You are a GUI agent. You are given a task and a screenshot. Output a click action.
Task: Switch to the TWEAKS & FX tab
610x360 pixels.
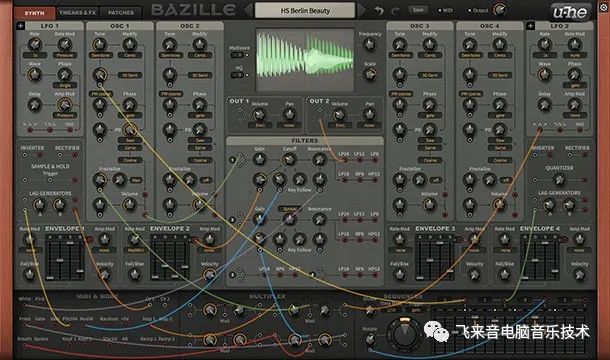(x=77, y=13)
